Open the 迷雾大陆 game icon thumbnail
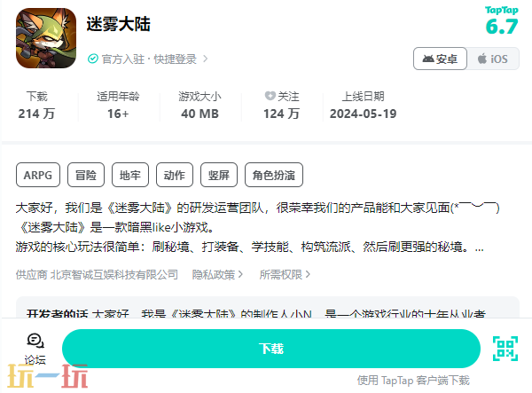Image resolution: width=532 pixels, height=393 pixels. pyautogui.click(x=46, y=38)
